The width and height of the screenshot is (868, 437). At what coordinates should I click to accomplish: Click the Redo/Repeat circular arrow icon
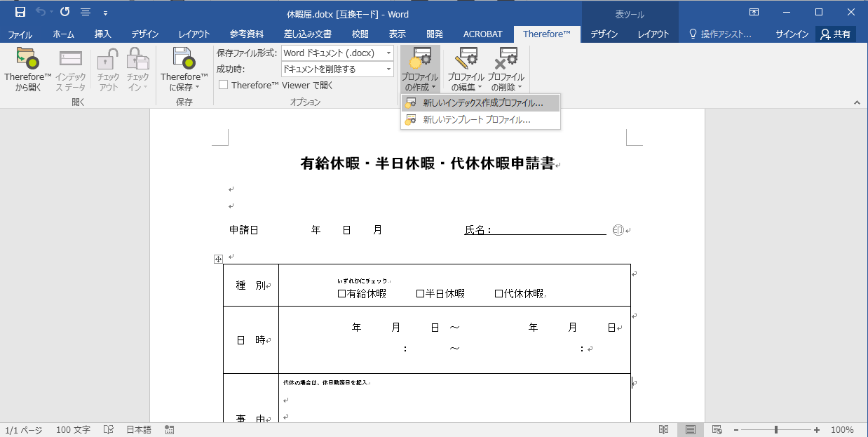(65, 12)
